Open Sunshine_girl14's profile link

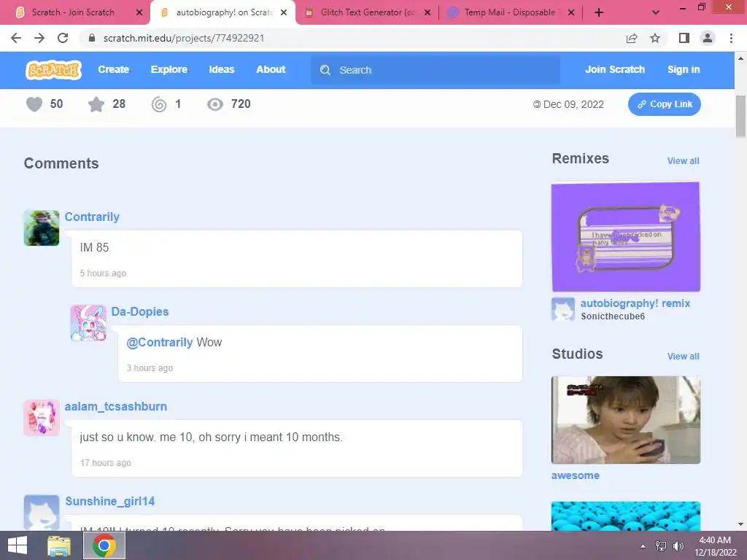coord(110,501)
